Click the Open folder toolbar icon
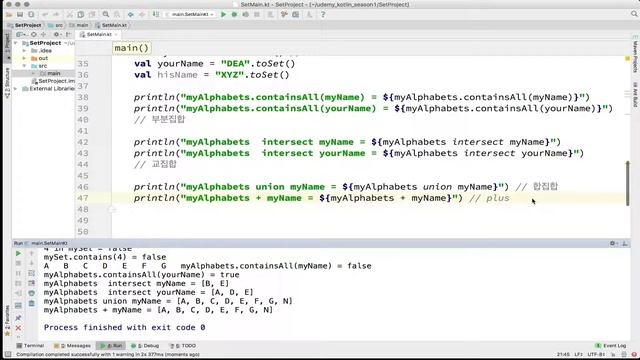The height and width of the screenshot is (360, 640). click(9, 14)
